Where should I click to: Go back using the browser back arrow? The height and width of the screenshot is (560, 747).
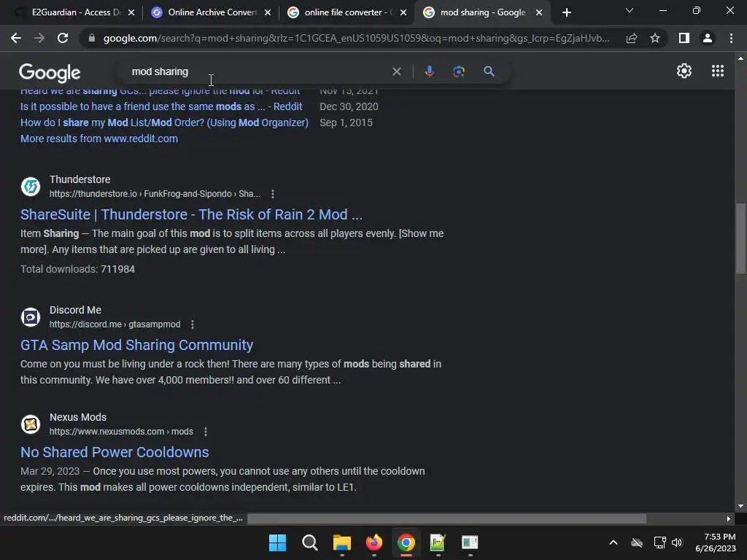tap(16, 38)
